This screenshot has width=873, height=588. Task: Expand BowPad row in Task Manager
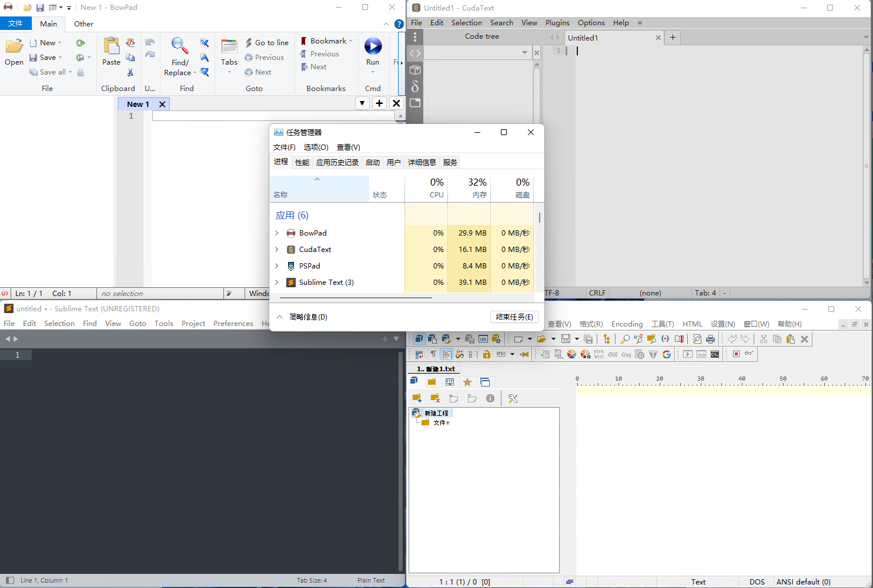tap(277, 233)
